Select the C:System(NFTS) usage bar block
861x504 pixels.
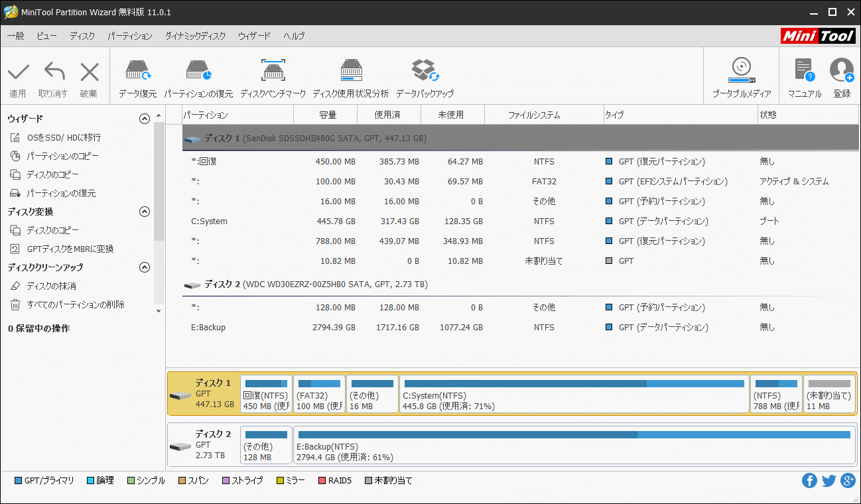click(x=574, y=394)
